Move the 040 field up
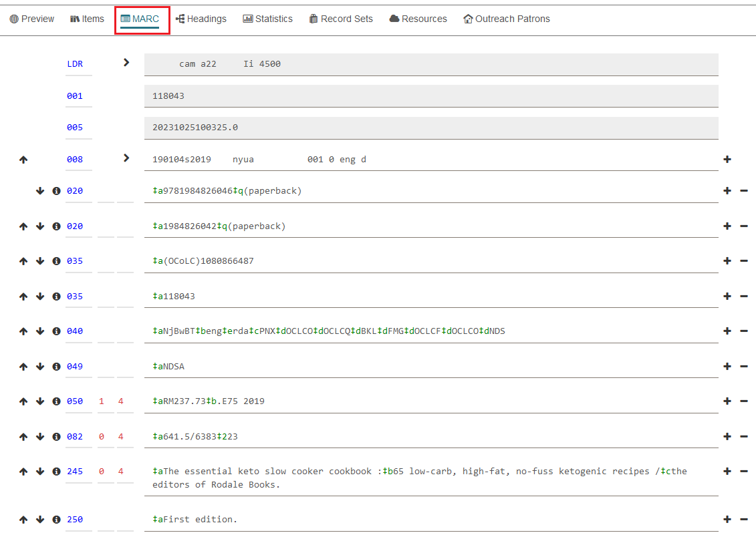 tap(23, 331)
